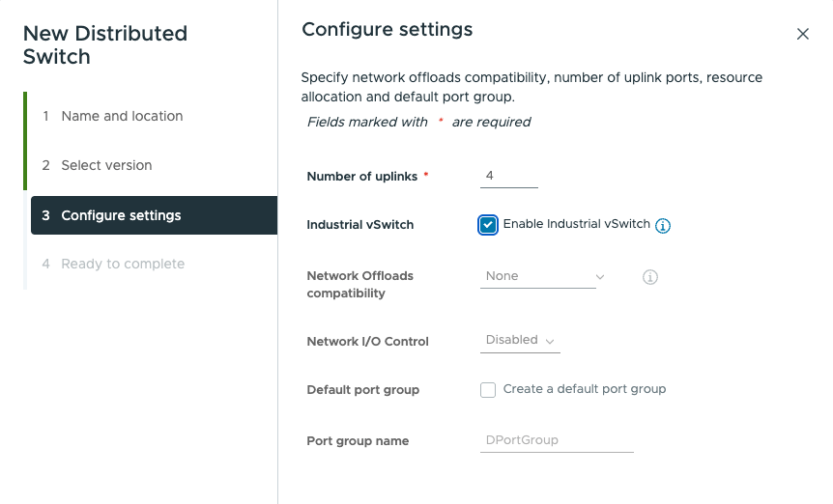Viewport: 833px width, 504px height.
Task: Click the Industrial vSwitch row label
Action: [x=359, y=225]
